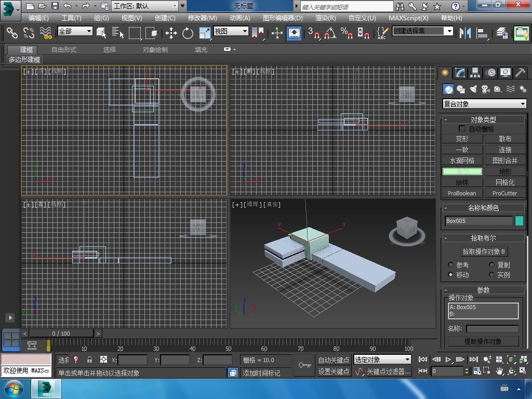
Task: Click the ProBoolean object type button
Action: point(462,193)
